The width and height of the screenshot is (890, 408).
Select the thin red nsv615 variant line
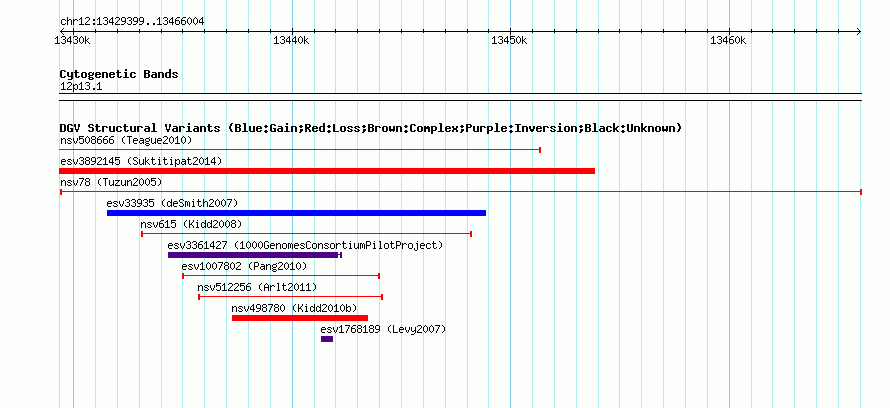click(307, 234)
